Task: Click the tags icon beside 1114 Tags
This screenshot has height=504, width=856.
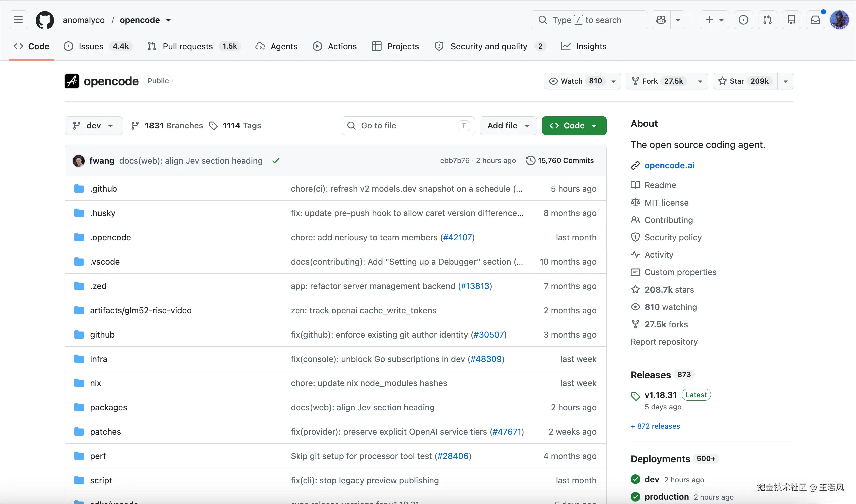Action: (x=214, y=126)
